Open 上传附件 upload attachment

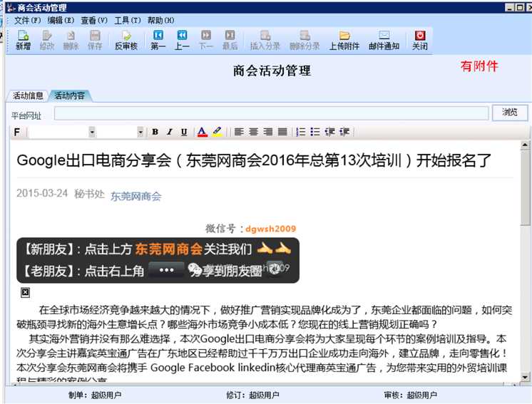[344, 40]
